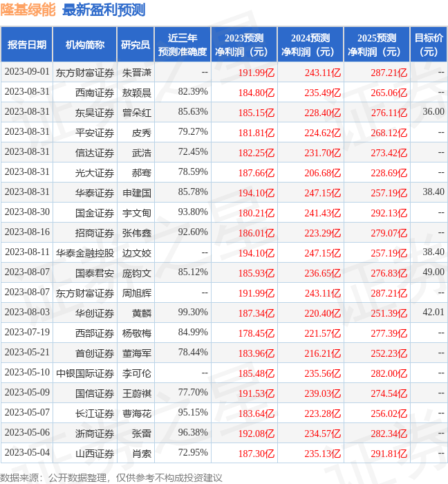Image resolution: width=448 pixels, height=484 pixels.
Task: Click institution 中银国际证券
Action: point(85,373)
